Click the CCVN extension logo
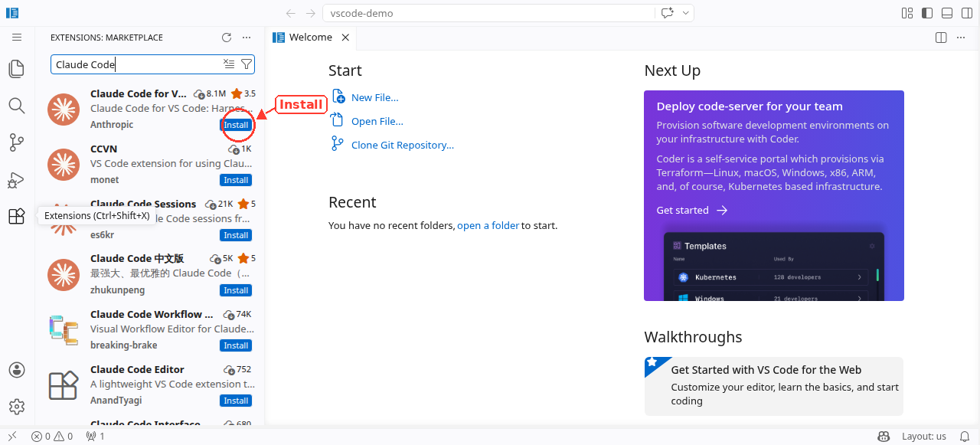980x445 pixels. (64, 164)
